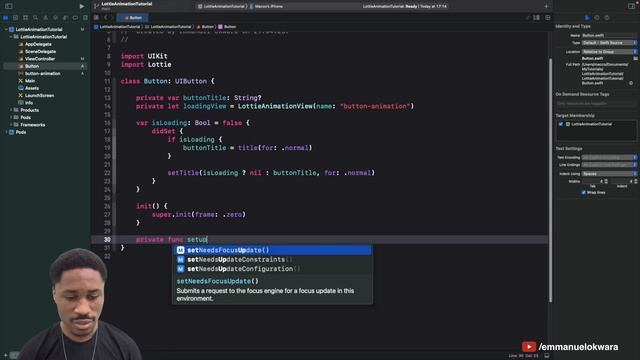The width and height of the screenshot is (640, 360).
Task: Select the Quick Help inspector tab icon
Action: 607,18
